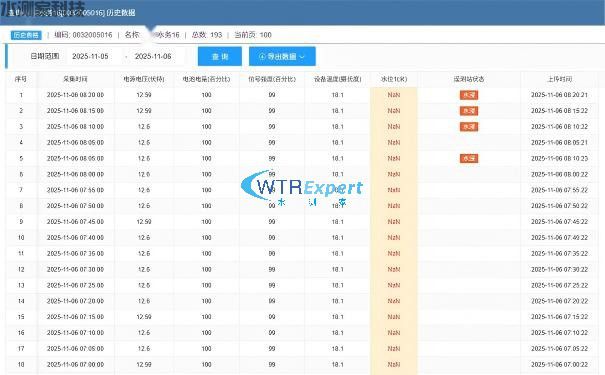Click the start date field 2025-11-05

point(90,56)
